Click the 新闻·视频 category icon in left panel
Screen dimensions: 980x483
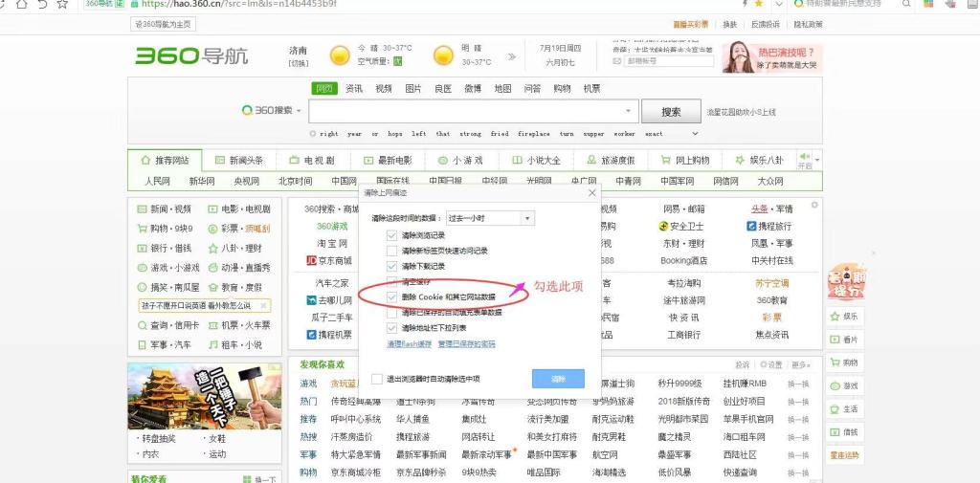(142, 209)
